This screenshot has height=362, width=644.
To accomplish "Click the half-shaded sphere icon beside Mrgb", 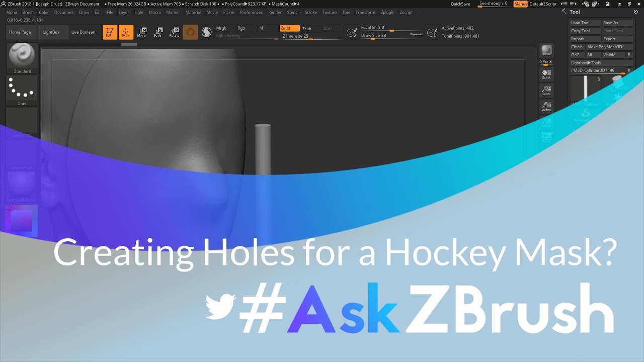I will 206,32.
